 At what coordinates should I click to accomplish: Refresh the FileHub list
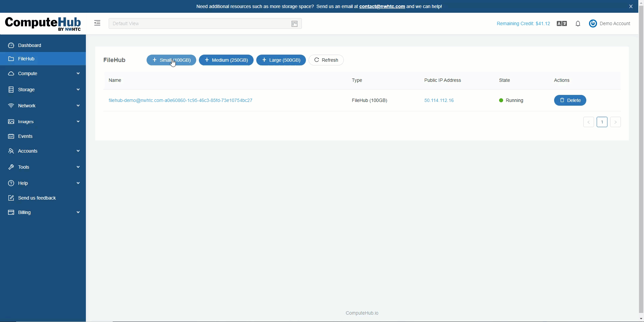(326, 60)
